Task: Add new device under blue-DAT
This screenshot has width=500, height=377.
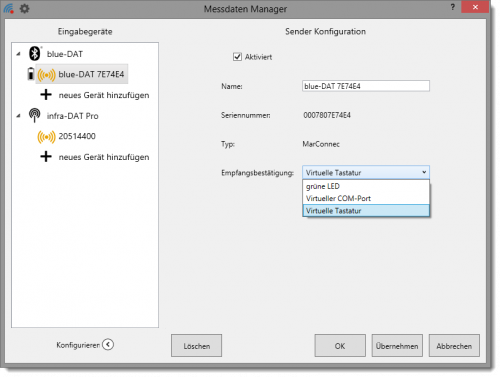Action: (x=104, y=95)
